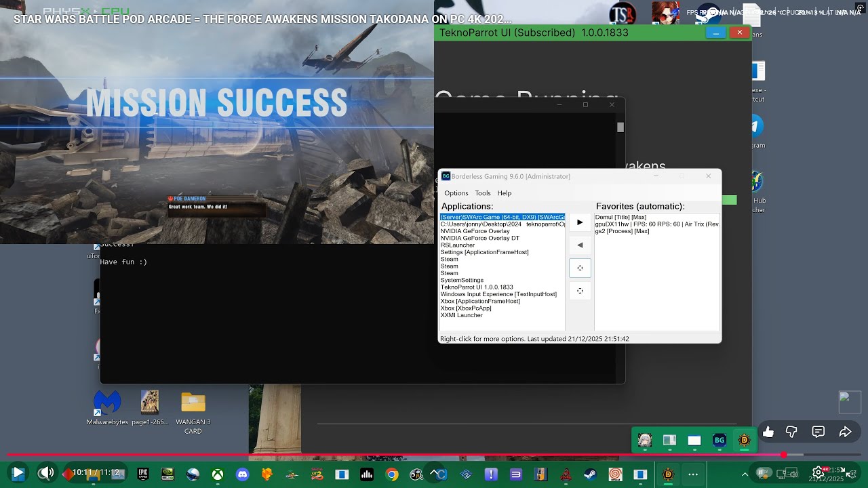Select the C:\Users\jonny\Desktop application entry
868x488 pixels.
click(x=502, y=224)
